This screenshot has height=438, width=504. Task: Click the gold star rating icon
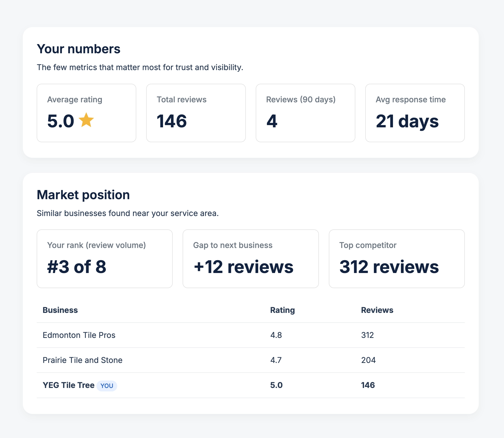pyautogui.click(x=86, y=120)
